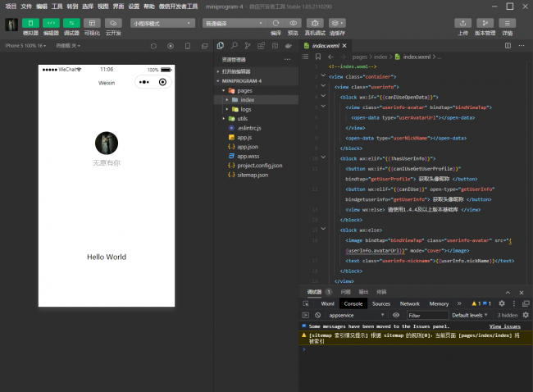Open the Default levels dropdown
The height and width of the screenshot is (392, 533).
469,315
